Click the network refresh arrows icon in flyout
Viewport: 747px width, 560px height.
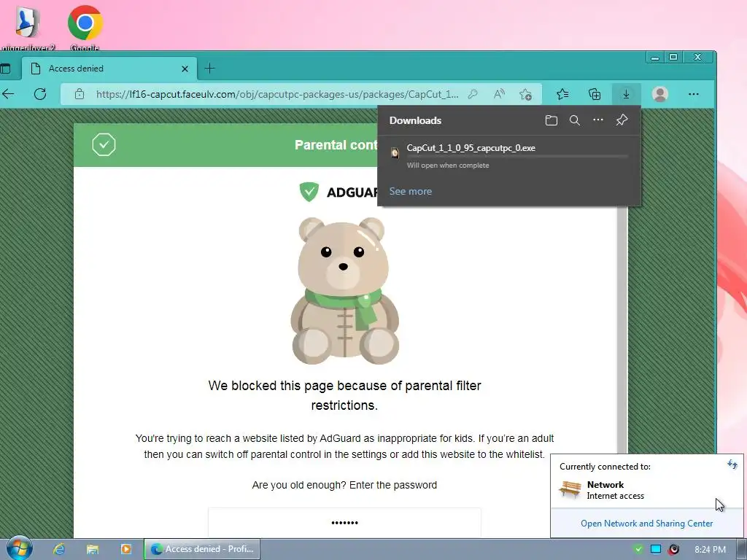point(732,464)
